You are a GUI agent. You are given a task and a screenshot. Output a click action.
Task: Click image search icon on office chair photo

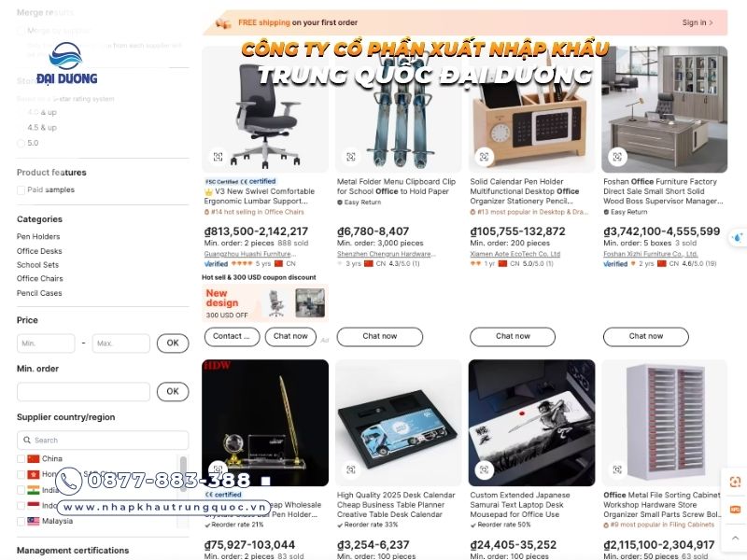(218, 157)
